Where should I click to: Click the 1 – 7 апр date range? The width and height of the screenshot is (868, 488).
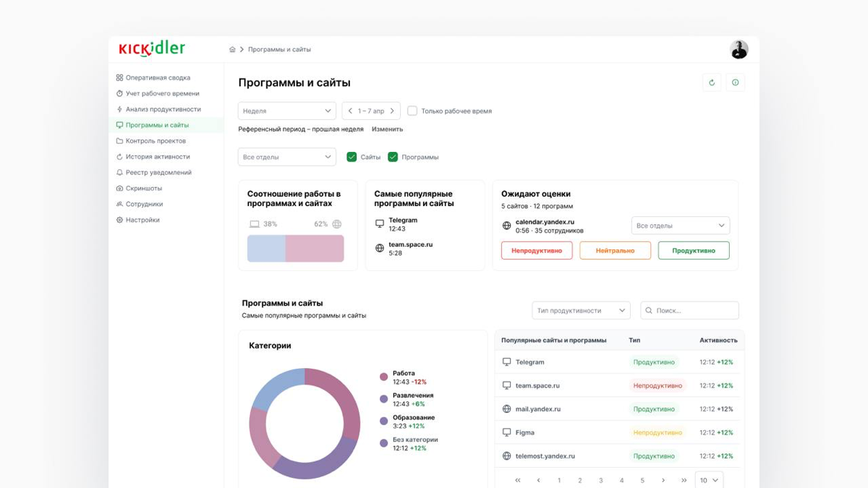click(x=371, y=111)
